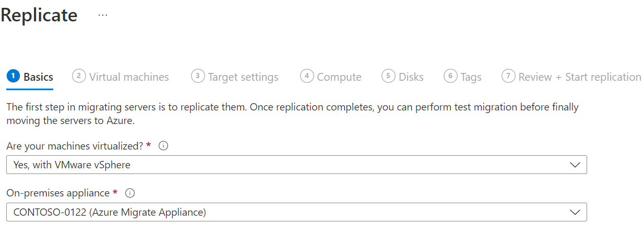Open the Compute tab

(x=339, y=77)
